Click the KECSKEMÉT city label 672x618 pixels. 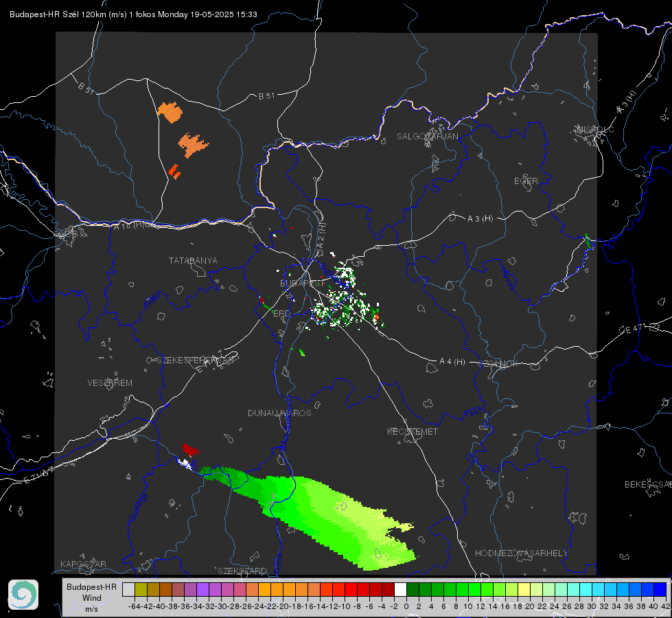pyautogui.click(x=413, y=431)
